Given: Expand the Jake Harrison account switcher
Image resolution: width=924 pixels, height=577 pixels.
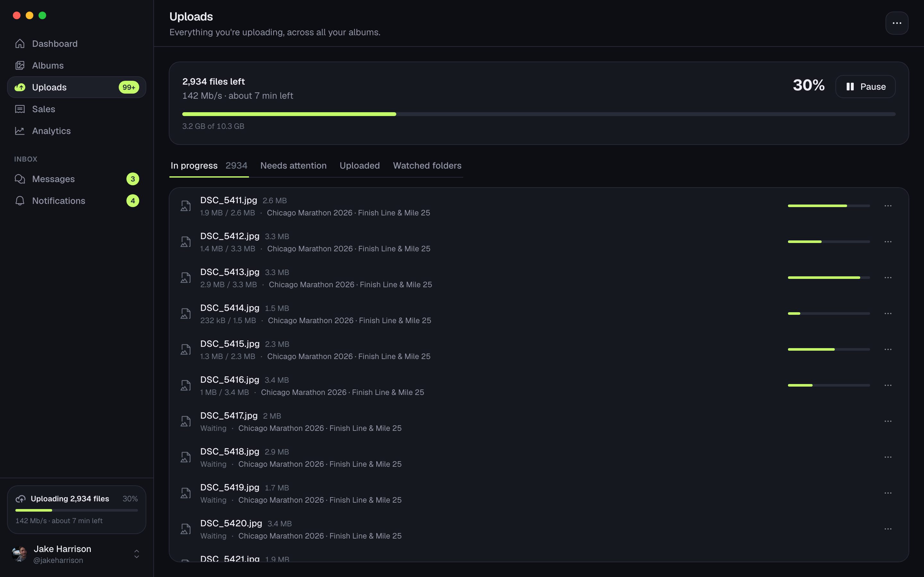Looking at the screenshot, I should coord(137,554).
